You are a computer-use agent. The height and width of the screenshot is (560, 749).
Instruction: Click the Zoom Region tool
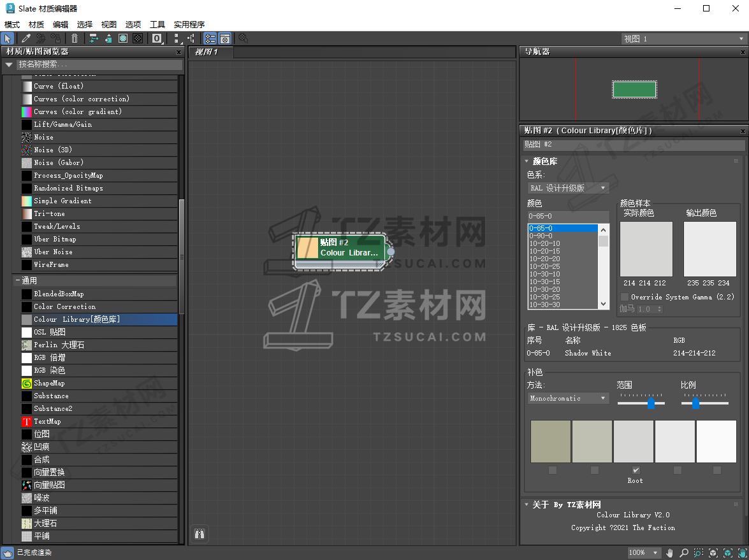tap(699, 552)
